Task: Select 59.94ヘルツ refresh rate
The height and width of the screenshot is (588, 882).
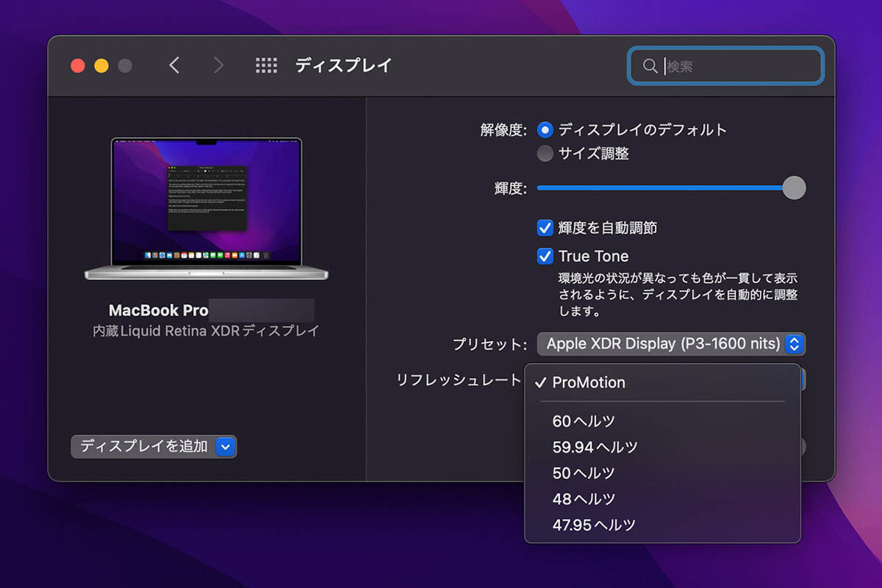Action: [662, 447]
